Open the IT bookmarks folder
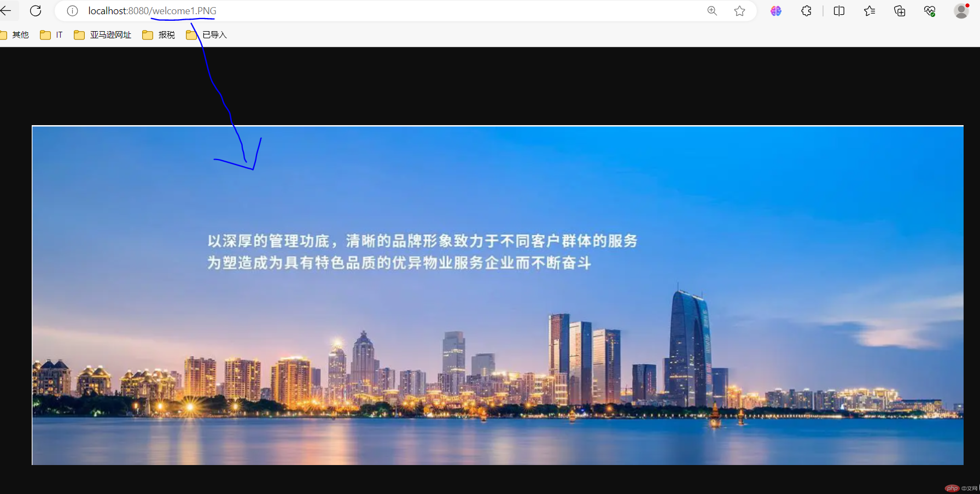Image resolution: width=980 pixels, height=494 pixels. pyautogui.click(x=51, y=35)
